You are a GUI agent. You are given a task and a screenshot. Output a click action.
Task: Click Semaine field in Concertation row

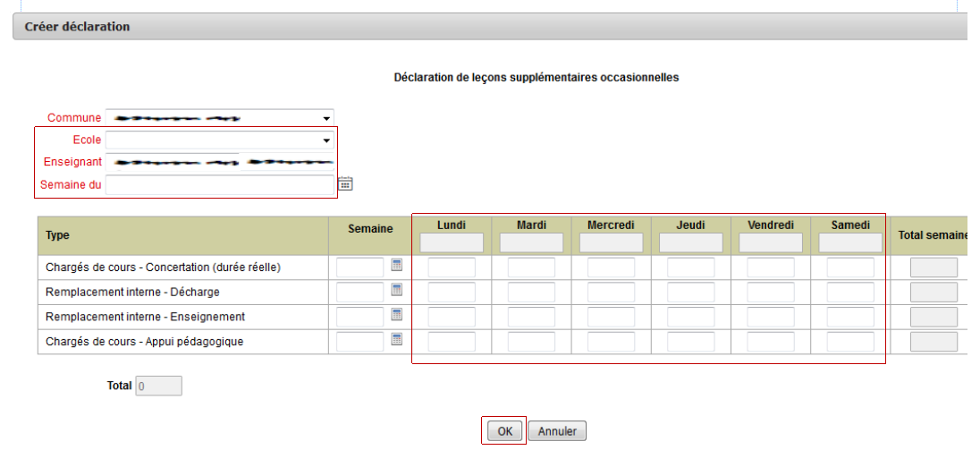pos(359,267)
